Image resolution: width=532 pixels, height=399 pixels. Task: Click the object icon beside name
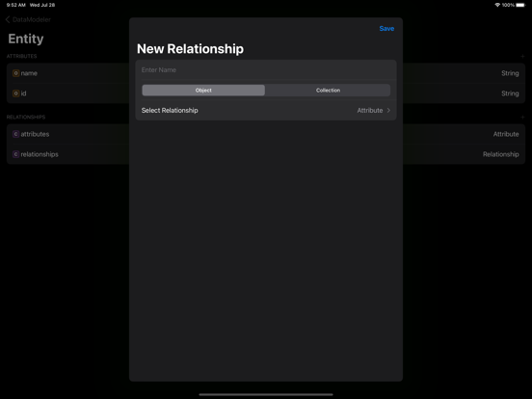pos(16,73)
